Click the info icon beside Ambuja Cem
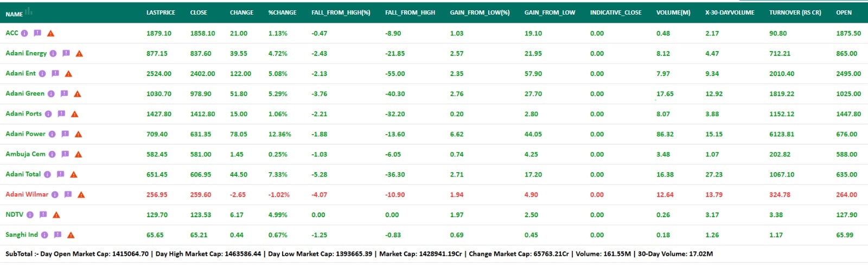Viewport: 868px width, 265px height. coord(52,154)
